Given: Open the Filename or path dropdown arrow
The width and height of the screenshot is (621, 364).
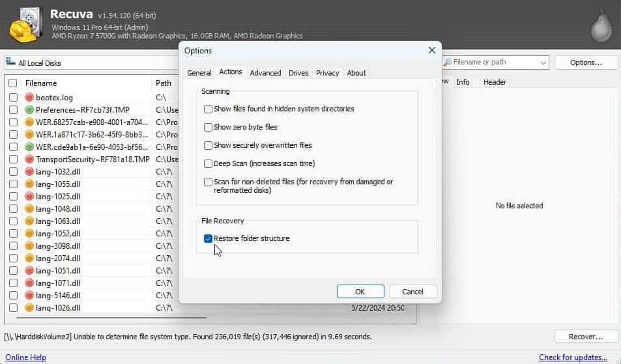Looking at the screenshot, I should pyautogui.click(x=543, y=63).
